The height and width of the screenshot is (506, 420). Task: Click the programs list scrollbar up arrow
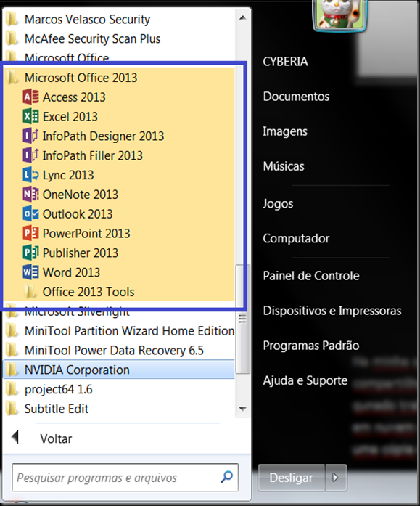click(x=243, y=17)
